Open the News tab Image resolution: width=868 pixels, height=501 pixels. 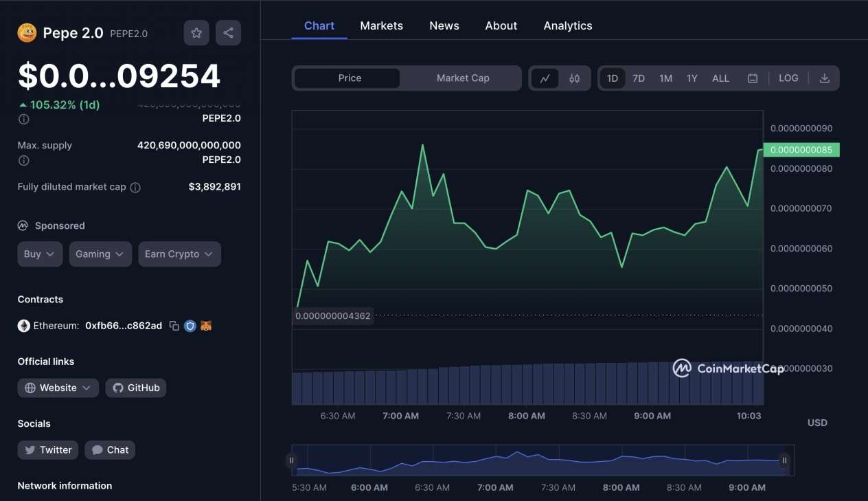pos(444,25)
